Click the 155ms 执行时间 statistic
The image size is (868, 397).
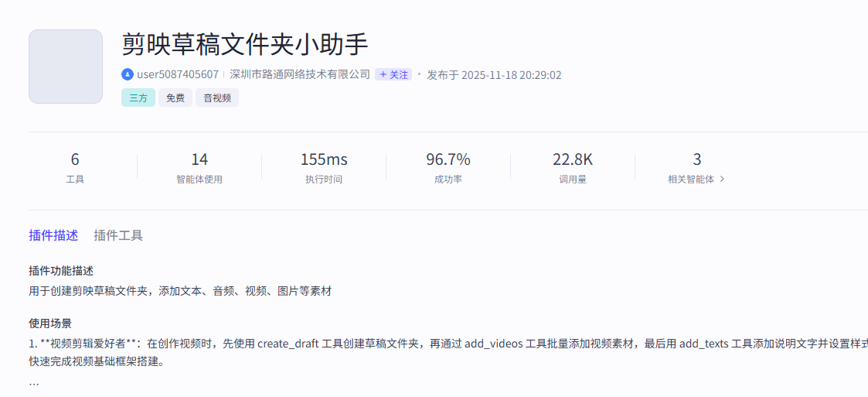324,168
